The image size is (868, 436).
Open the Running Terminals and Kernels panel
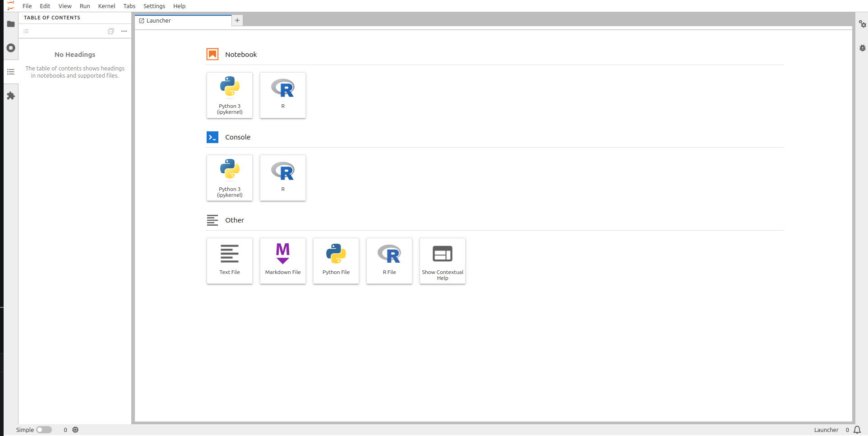tap(11, 48)
